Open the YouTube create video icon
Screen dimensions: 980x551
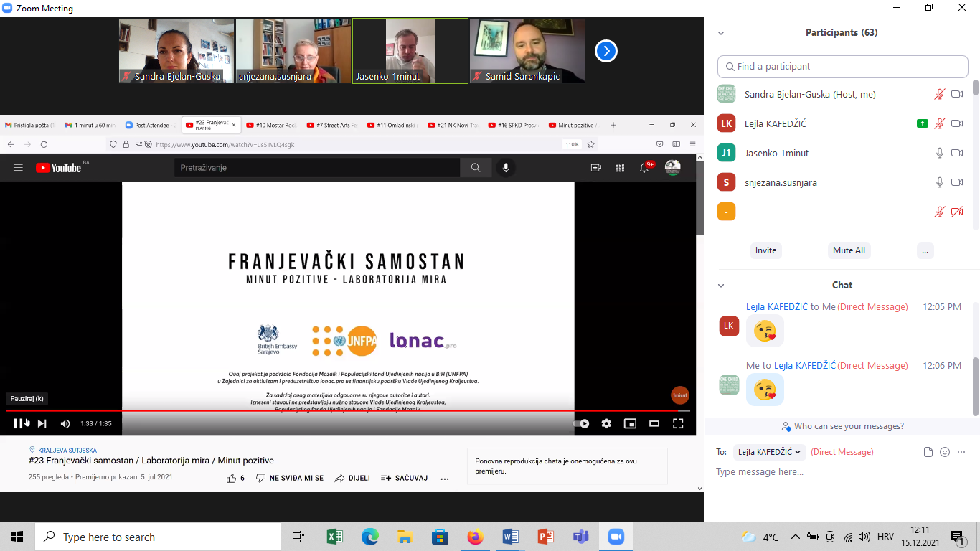coord(596,167)
